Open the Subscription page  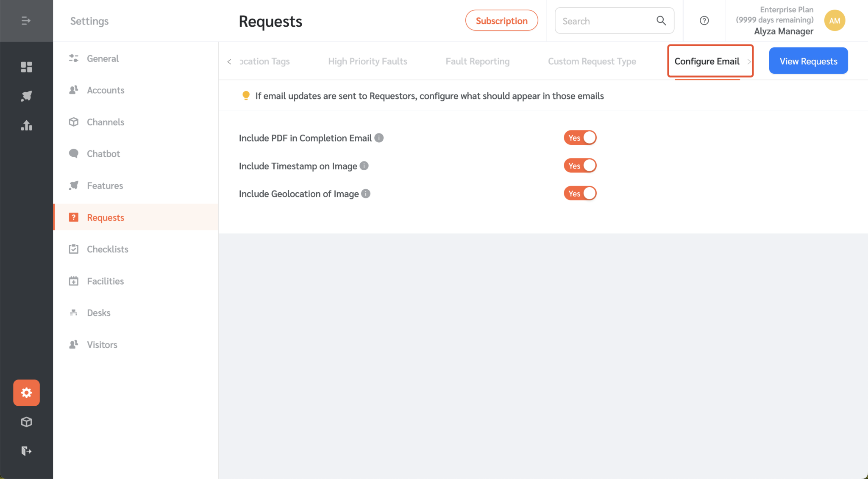[x=501, y=20]
